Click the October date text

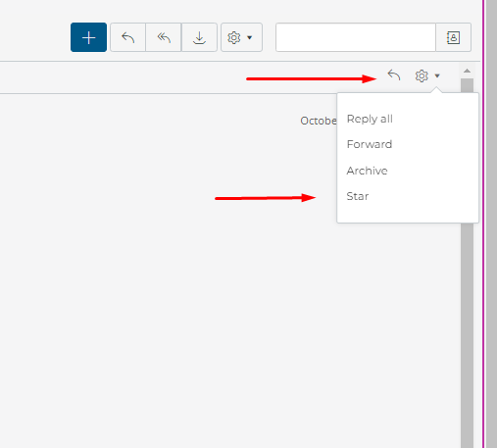coord(319,121)
